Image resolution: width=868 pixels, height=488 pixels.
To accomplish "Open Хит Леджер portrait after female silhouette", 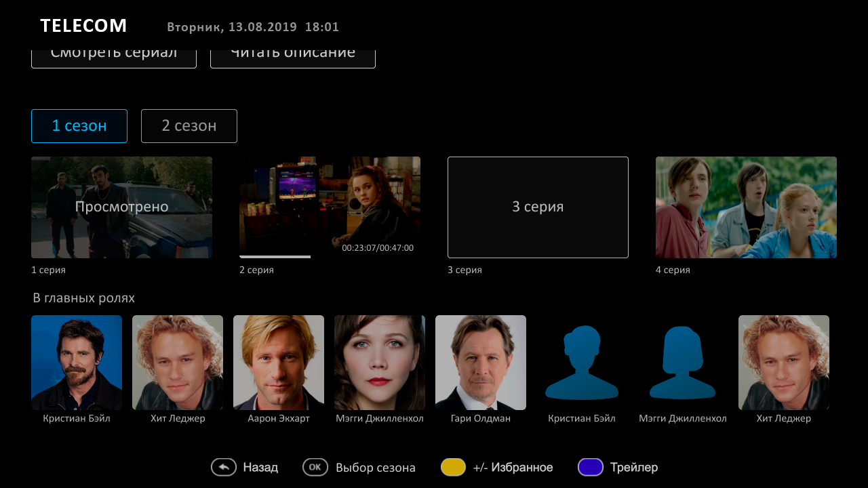I will pos(784,363).
